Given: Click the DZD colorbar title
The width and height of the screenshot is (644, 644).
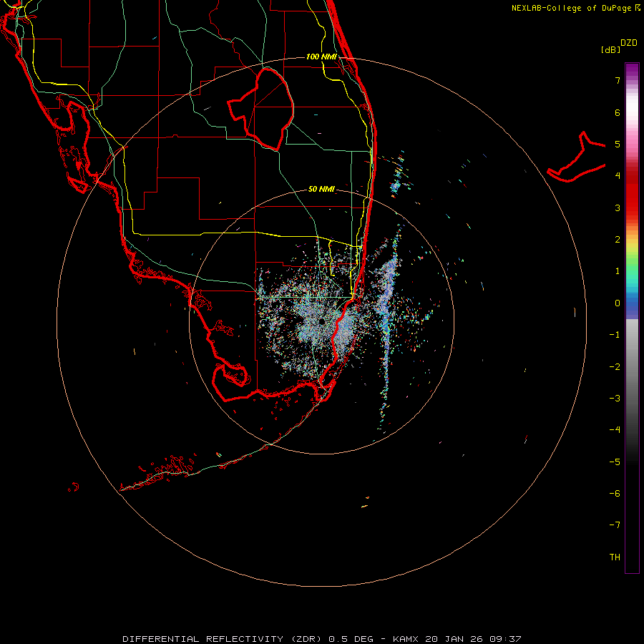Looking at the screenshot, I should [629, 43].
